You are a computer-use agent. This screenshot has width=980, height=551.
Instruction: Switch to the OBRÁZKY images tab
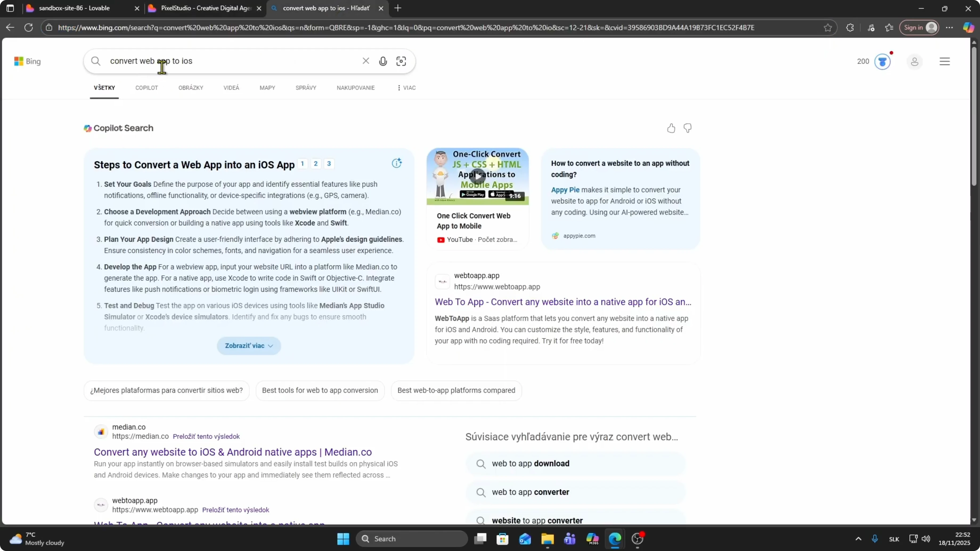(x=191, y=88)
